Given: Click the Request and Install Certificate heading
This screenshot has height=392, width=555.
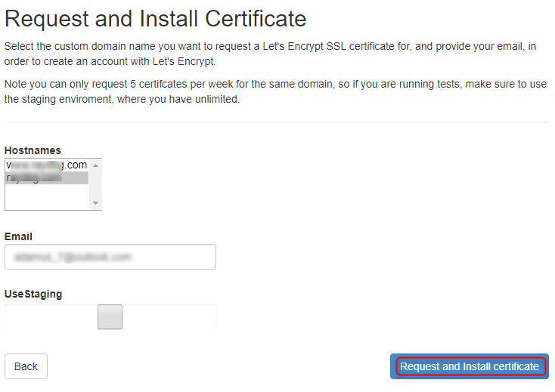Looking at the screenshot, I should 156,19.
